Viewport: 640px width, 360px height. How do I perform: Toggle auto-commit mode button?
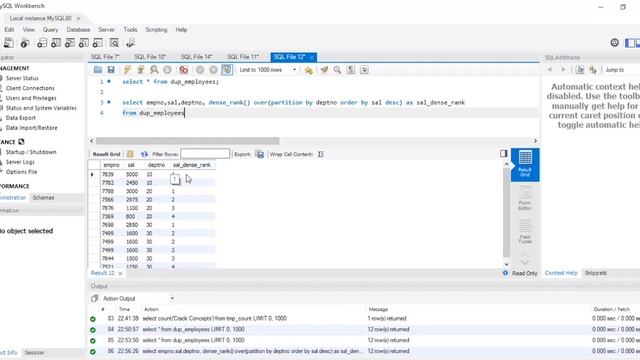point(227,70)
